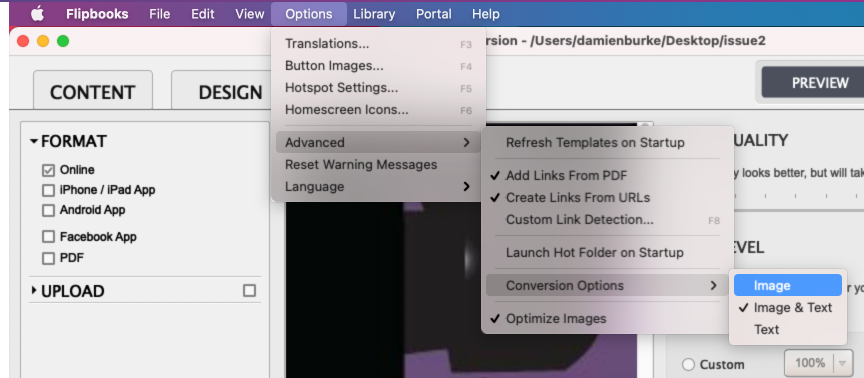Check the iPhone / iPad App checkbox

tap(48, 191)
